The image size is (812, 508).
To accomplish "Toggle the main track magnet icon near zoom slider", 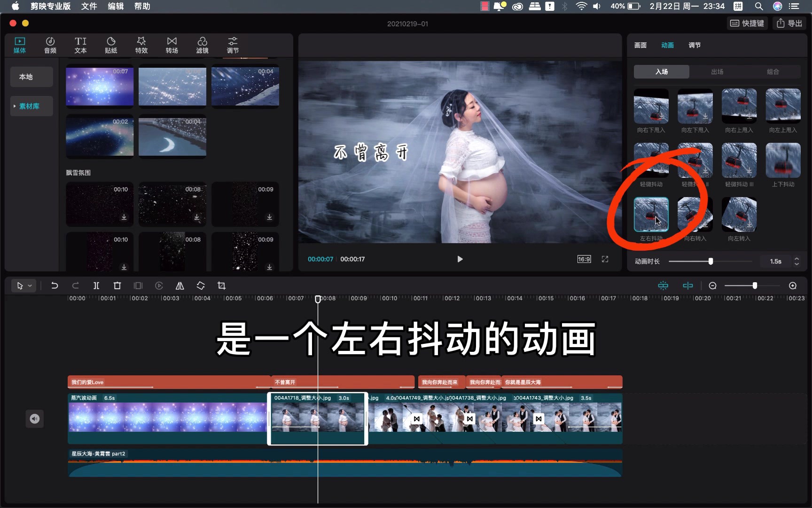I will click(x=663, y=286).
